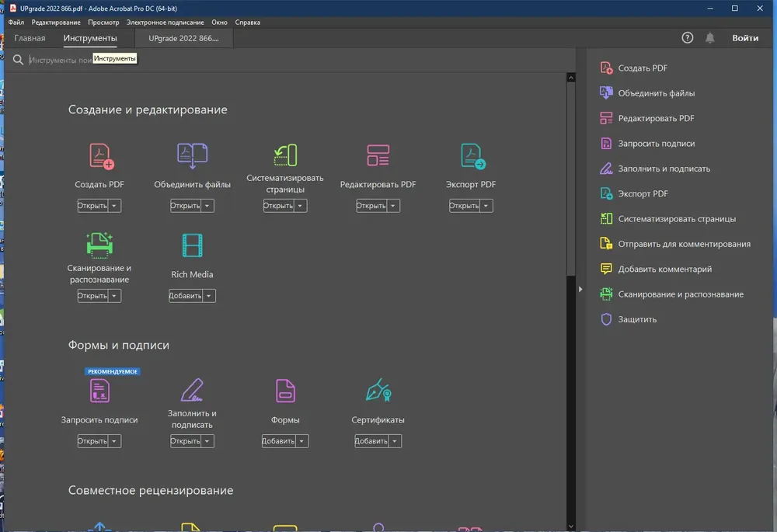777x532 pixels.
Task: Click the notifications bell icon
Action: point(709,37)
